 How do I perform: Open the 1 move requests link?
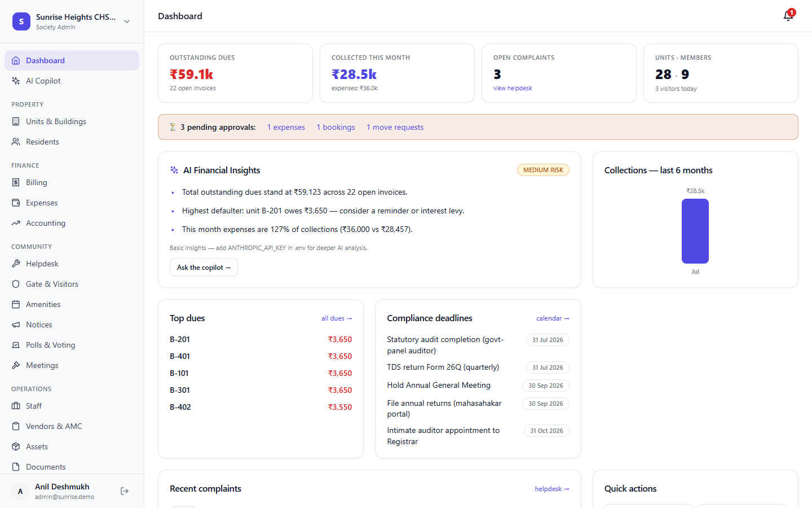(x=395, y=127)
